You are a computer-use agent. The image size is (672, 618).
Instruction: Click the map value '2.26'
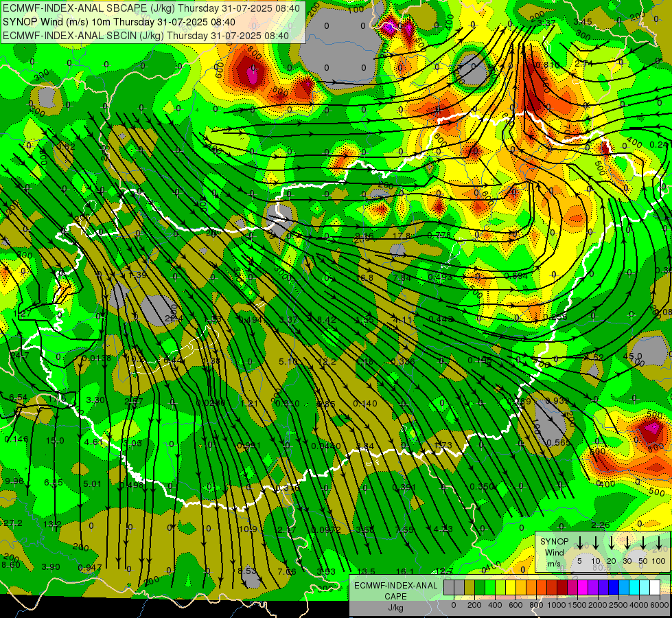click(601, 525)
